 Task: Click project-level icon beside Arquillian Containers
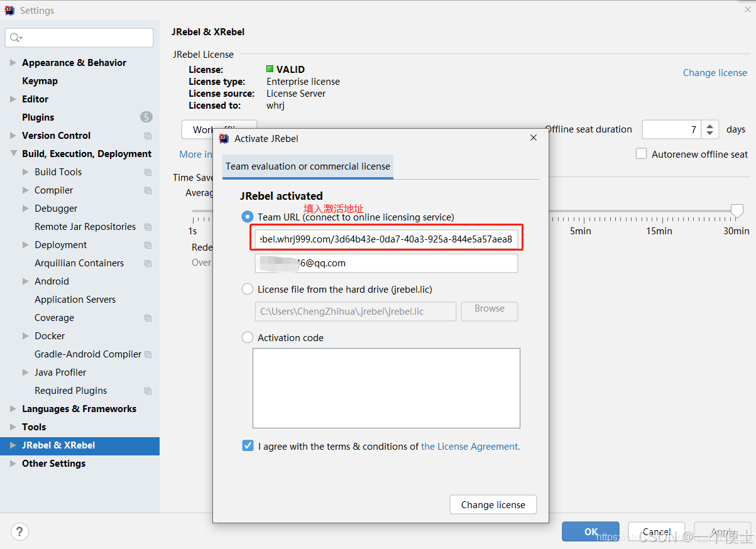click(x=148, y=263)
